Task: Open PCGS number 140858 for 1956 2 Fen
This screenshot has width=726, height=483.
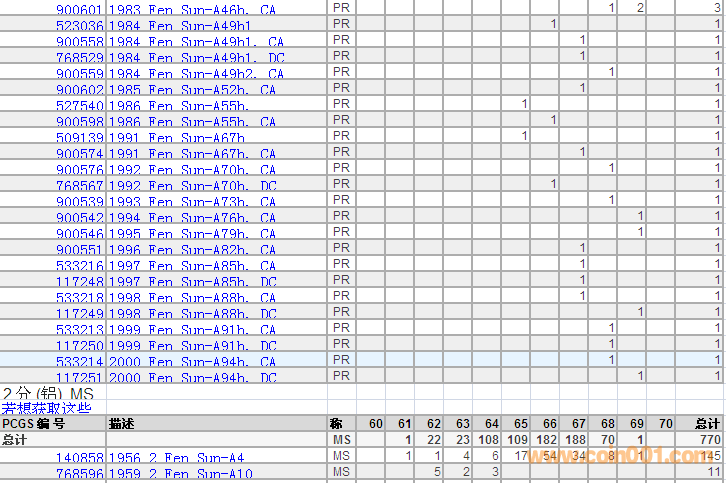Action: (x=79, y=456)
